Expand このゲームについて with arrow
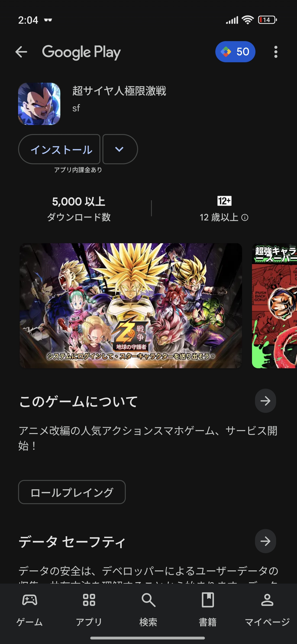 click(265, 401)
